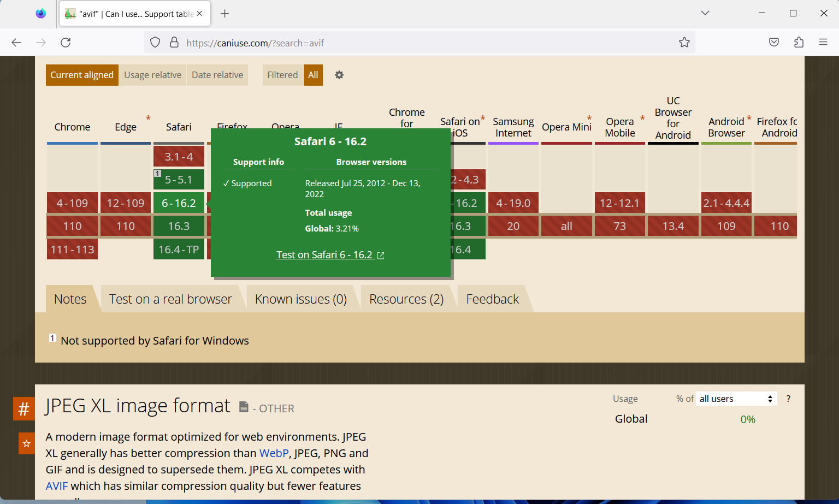Open the tracking protection shield
Screen dimensions: 839x504
[x=155, y=42]
